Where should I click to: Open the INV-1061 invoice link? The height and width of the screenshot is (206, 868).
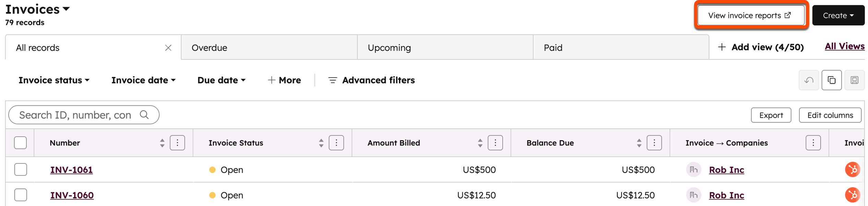tap(71, 170)
